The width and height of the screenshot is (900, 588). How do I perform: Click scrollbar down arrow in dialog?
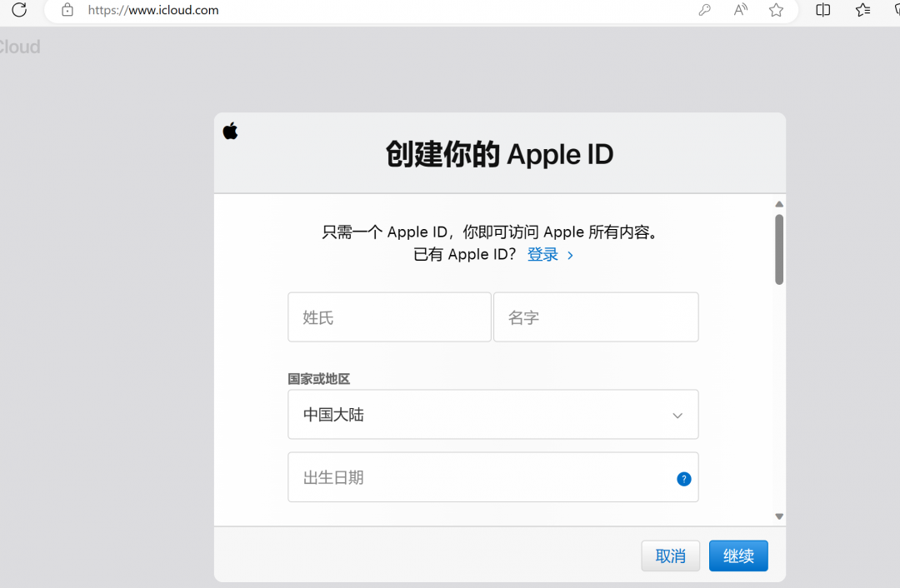779,516
